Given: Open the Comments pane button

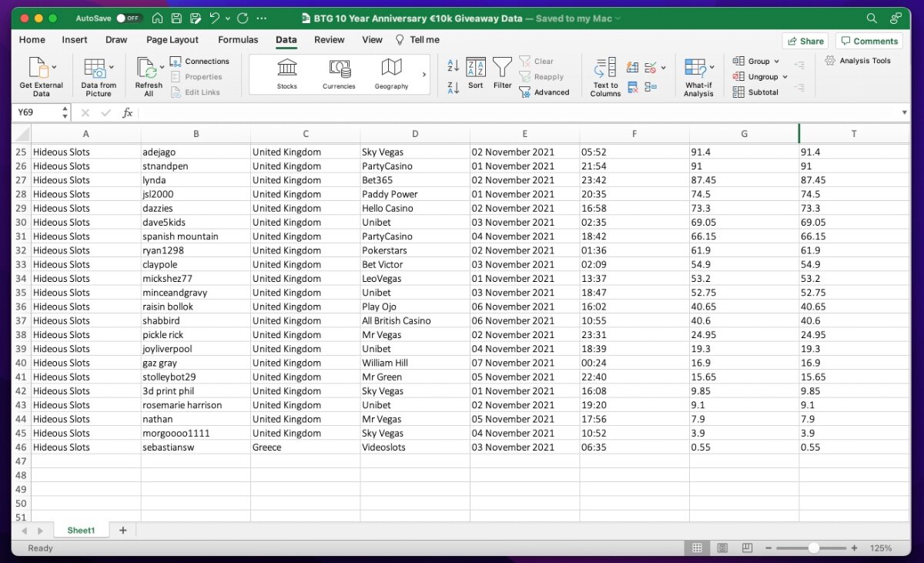Looking at the screenshot, I should coord(869,41).
